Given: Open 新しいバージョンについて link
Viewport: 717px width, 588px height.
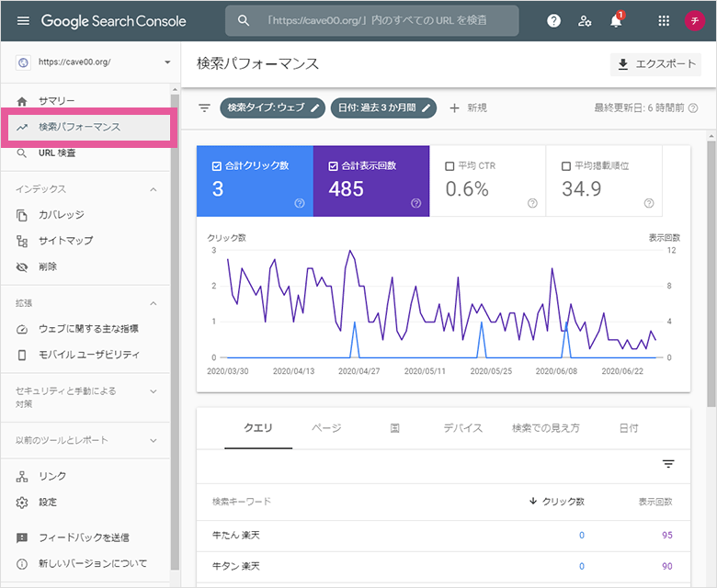Looking at the screenshot, I should [x=93, y=564].
